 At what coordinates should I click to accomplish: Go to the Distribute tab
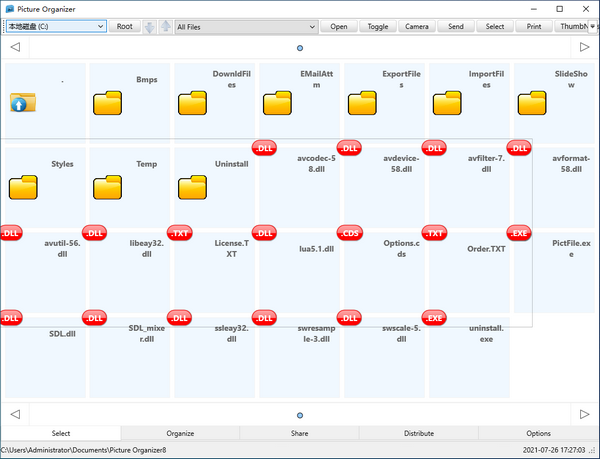point(418,433)
